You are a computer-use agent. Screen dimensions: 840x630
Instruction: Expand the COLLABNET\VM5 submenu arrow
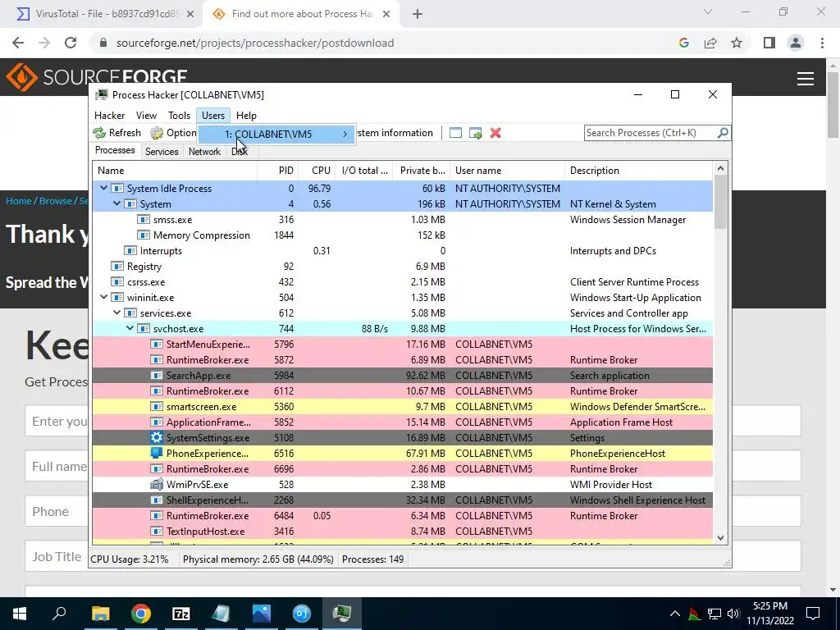(x=345, y=134)
